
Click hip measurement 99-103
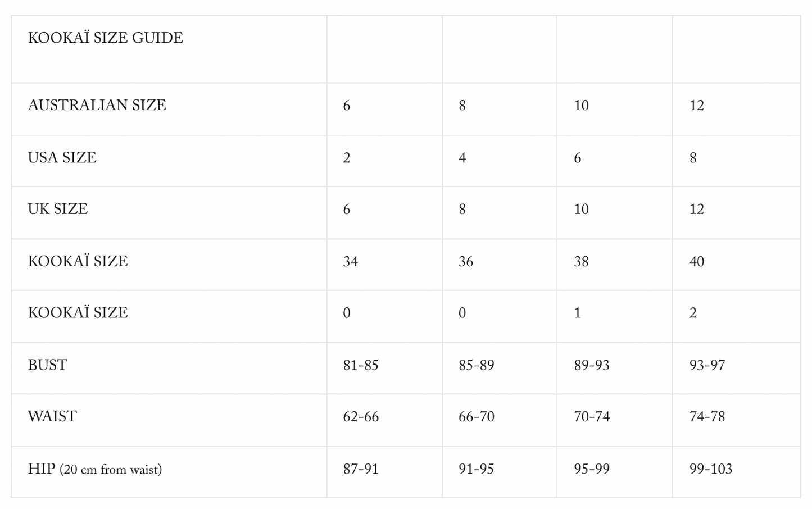tap(711, 469)
